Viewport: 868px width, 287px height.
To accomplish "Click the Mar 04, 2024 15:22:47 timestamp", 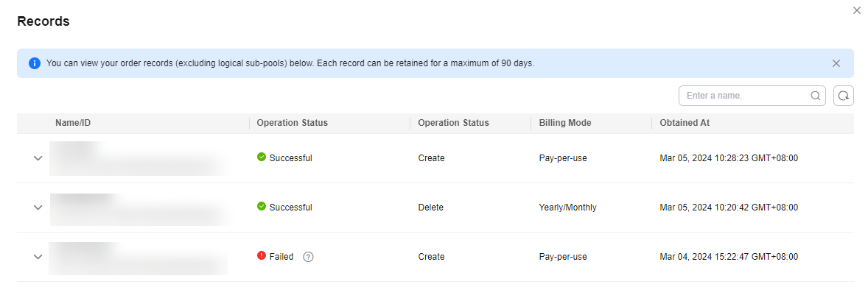I will pos(729,257).
